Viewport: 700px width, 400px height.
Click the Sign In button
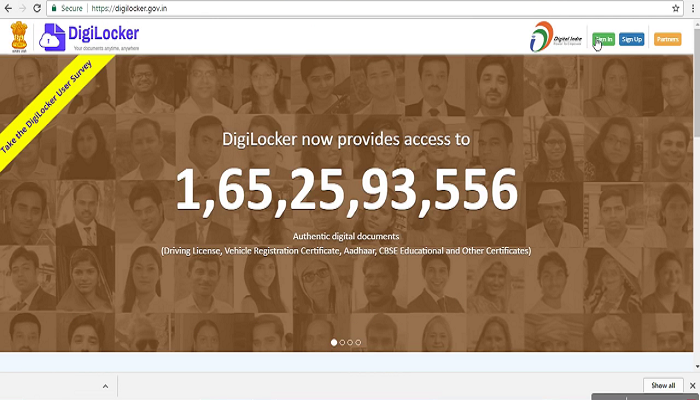[x=602, y=39]
